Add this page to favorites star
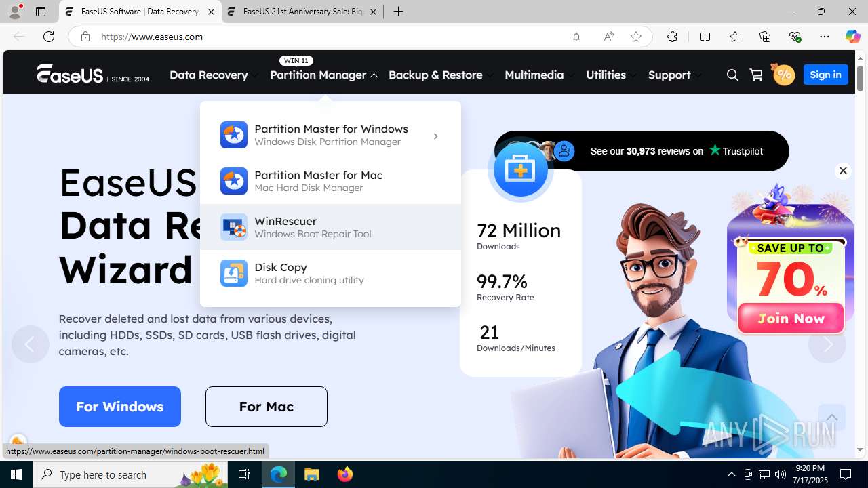Screen dimensions: 868x488 636,37
